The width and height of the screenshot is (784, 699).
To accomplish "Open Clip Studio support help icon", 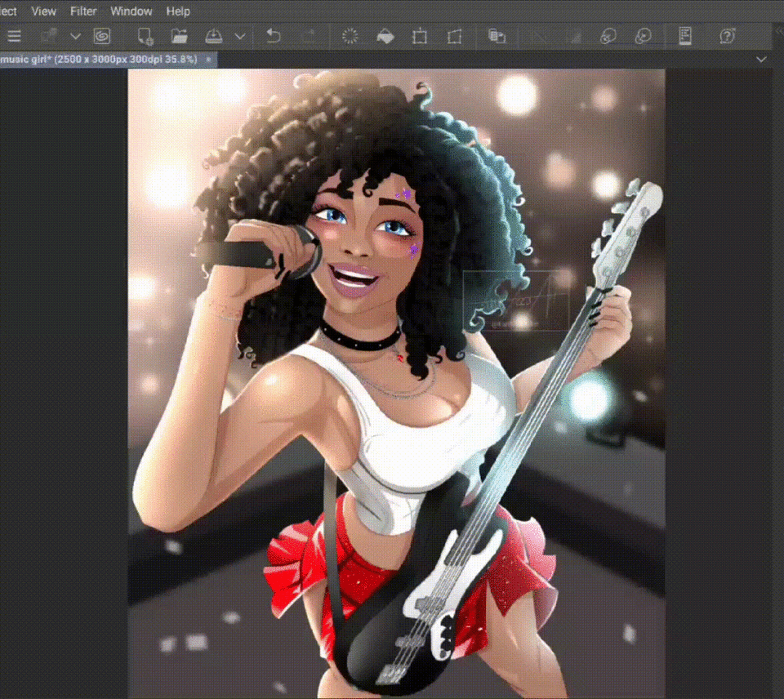I will click(727, 36).
